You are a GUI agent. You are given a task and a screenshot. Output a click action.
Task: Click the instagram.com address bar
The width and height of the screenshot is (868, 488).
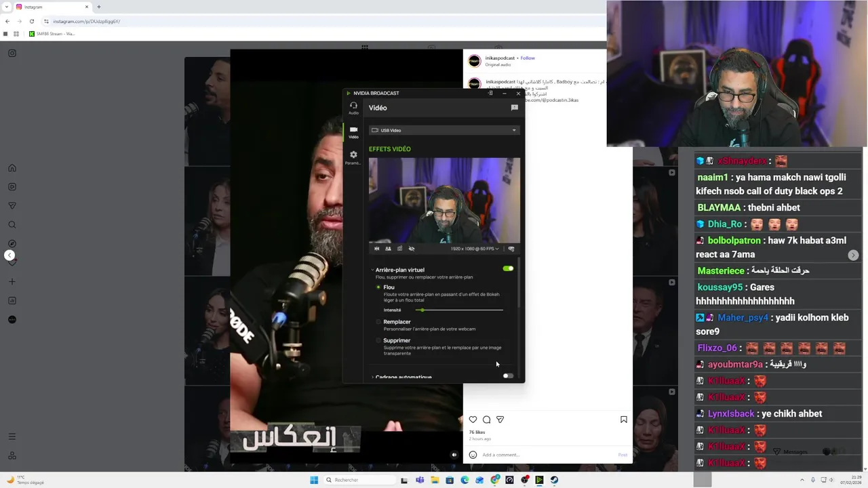322,21
